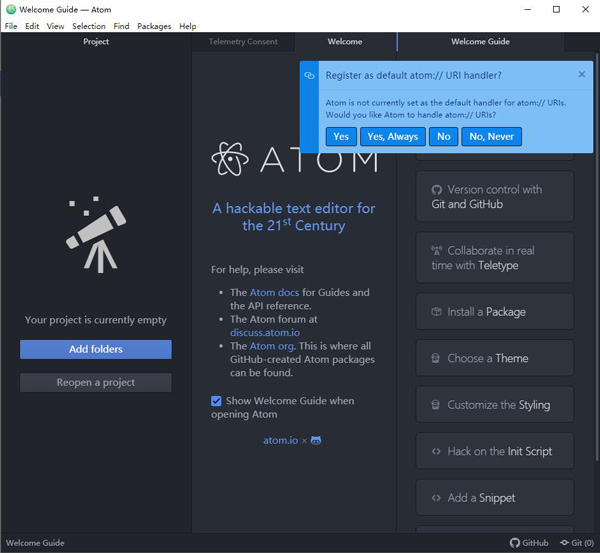This screenshot has height=553, width=600.
Task: Click the paint bucket icon in Customize the Styling
Action: (435, 405)
